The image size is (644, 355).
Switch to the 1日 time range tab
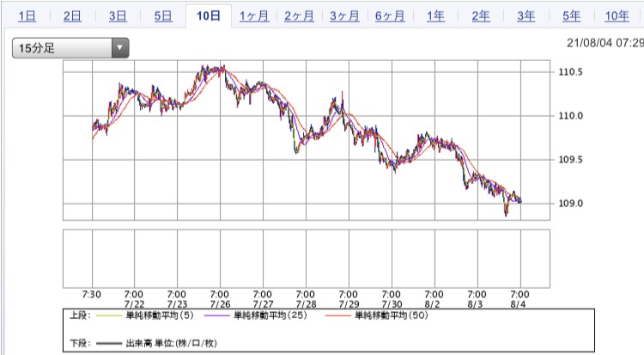coord(27,16)
